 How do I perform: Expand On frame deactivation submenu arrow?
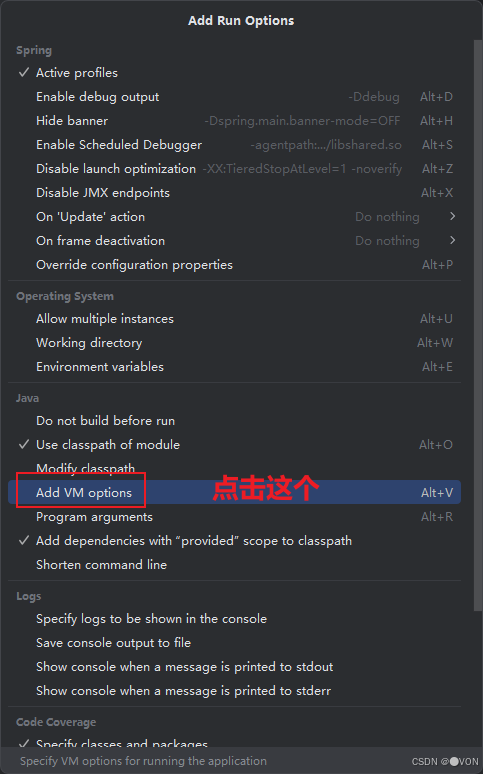pos(452,240)
